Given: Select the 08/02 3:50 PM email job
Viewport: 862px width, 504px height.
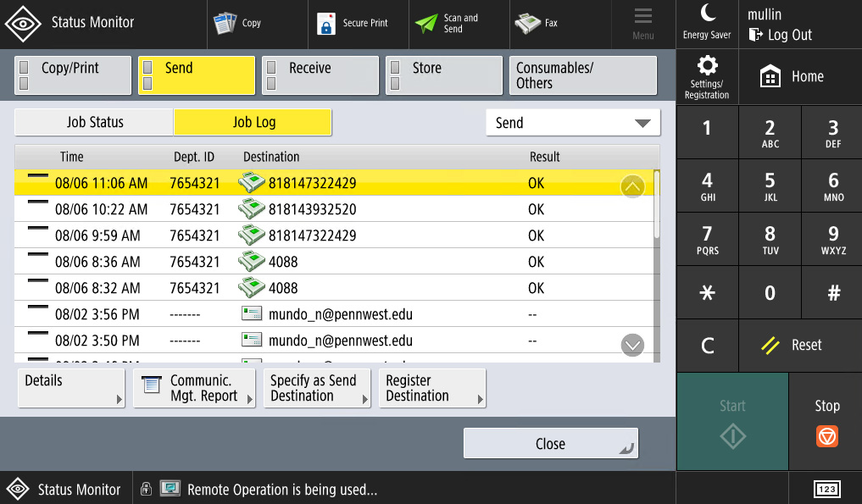Looking at the screenshot, I should pos(334,341).
